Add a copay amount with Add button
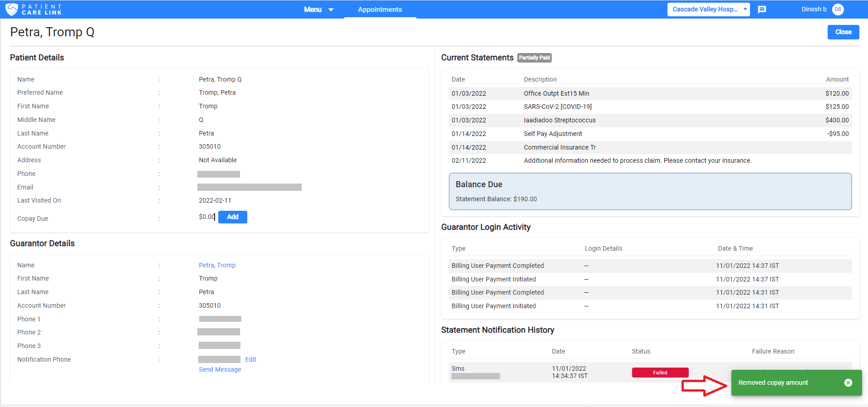 pos(232,217)
